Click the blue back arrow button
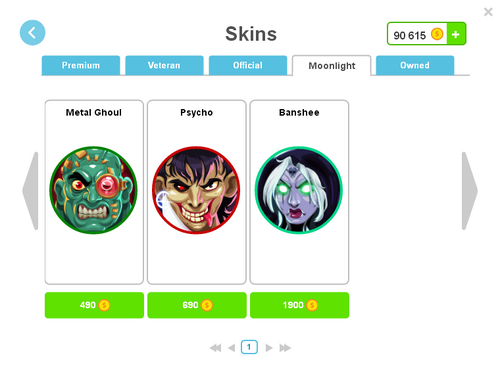The image size is (500, 368). [x=32, y=33]
